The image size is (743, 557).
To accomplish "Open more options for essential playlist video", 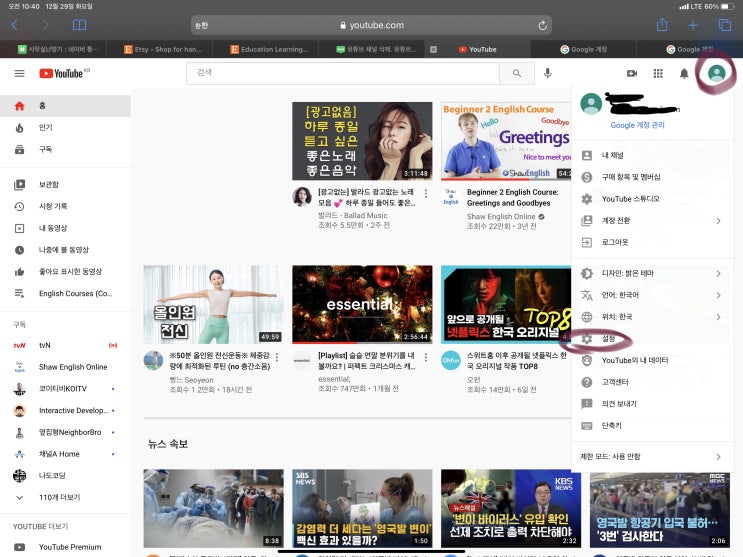I will [x=426, y=356].
